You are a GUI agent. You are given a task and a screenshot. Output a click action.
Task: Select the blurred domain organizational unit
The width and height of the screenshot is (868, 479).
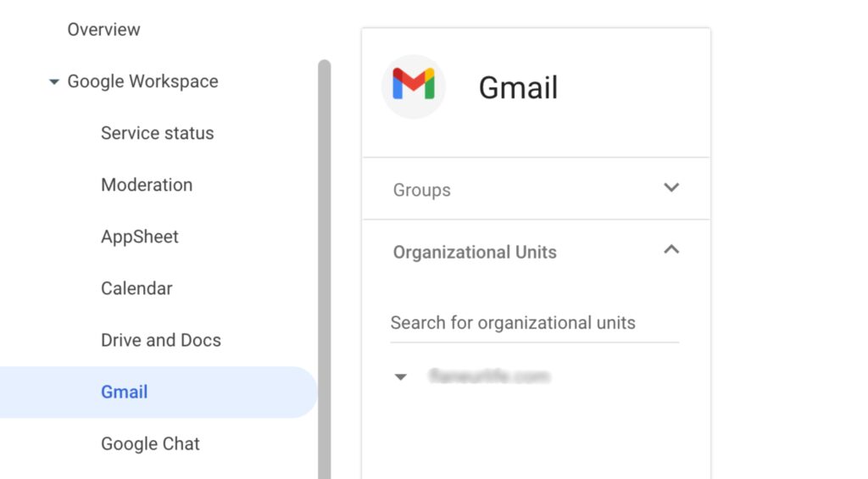click(489, 376)
